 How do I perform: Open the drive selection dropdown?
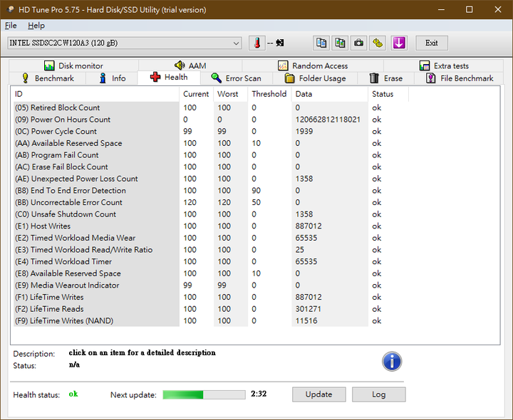[x=124, y=43]
